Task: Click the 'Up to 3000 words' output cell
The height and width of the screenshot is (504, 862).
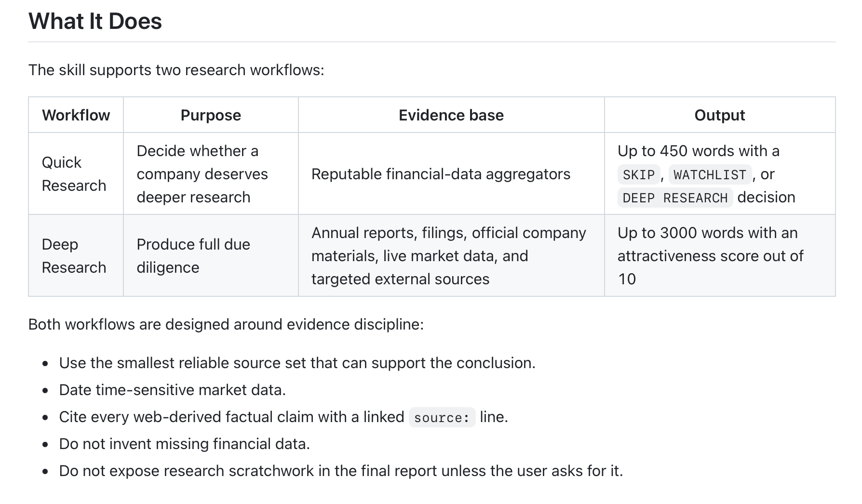Action: coord(720,256)
